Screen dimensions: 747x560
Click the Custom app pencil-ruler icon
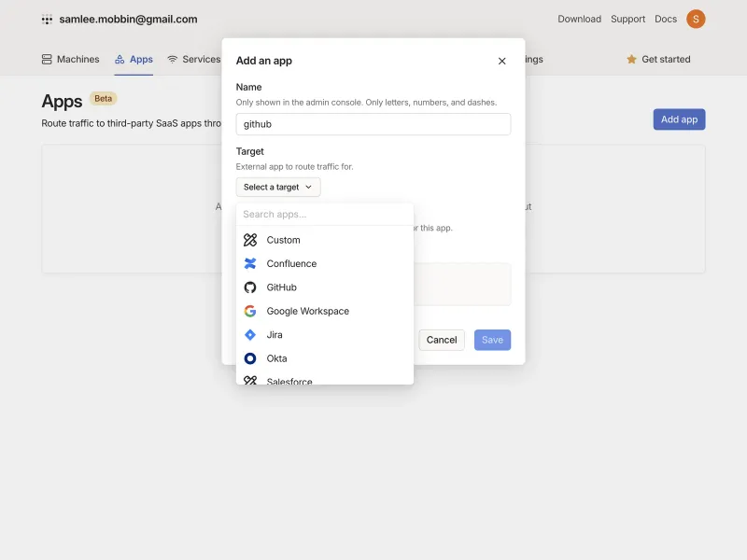pyautogui.click(x=250, y=240)
